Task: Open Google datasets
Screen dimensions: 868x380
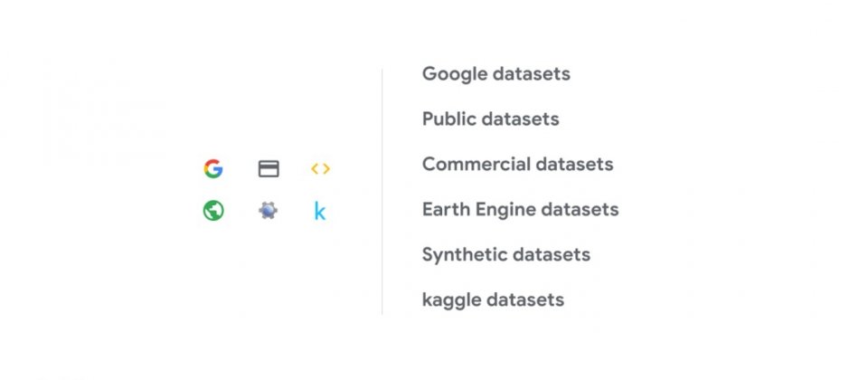Action: (x=496, y=73)
